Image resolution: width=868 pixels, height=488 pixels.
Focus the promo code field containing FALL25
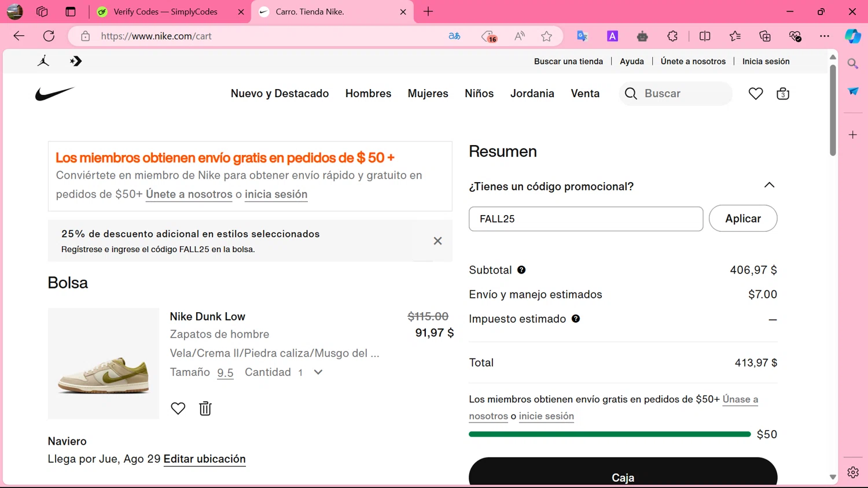click(586, 219)
